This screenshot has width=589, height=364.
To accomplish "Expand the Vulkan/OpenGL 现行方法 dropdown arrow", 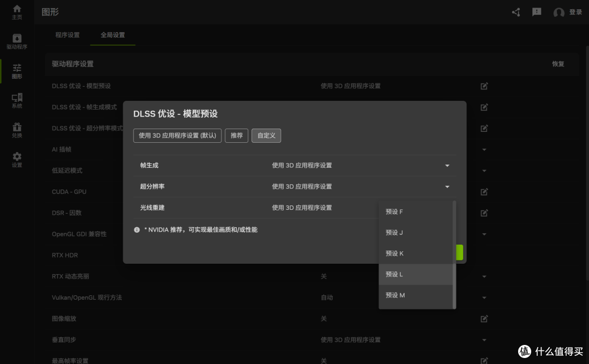I will tap(484, 298).
